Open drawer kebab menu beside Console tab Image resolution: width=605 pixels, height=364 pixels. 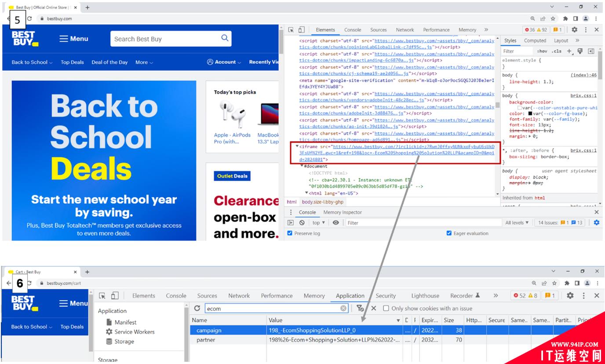pos(291,212)
